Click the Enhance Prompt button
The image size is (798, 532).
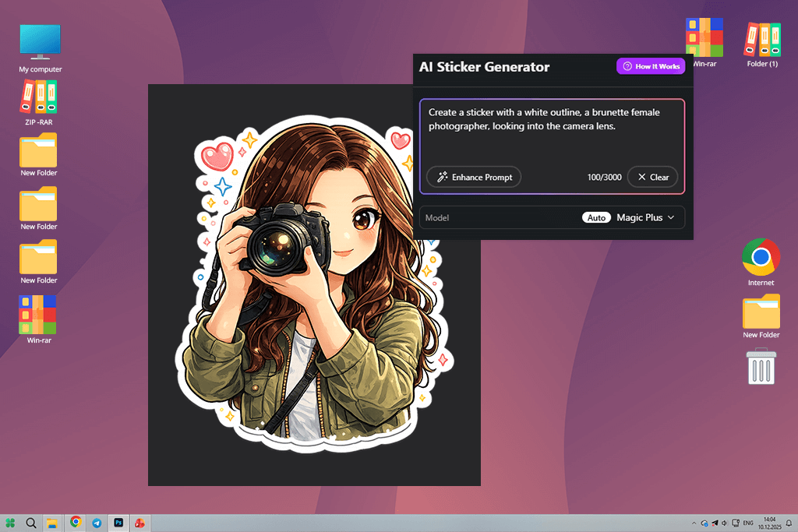(x=474, y=177)
